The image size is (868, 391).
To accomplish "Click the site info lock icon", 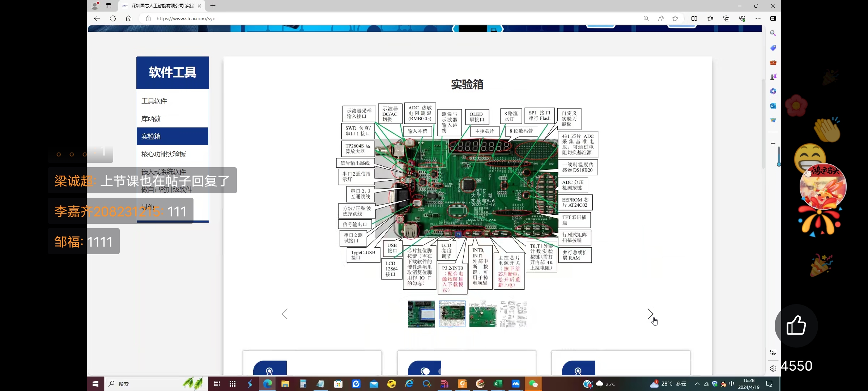I will point(148,18).
